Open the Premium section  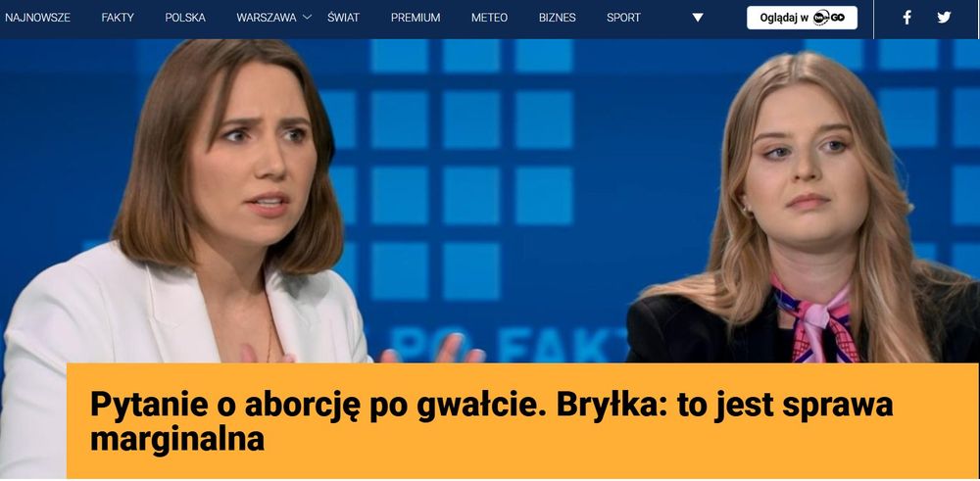pyautogui.click(x=416, y=18)
